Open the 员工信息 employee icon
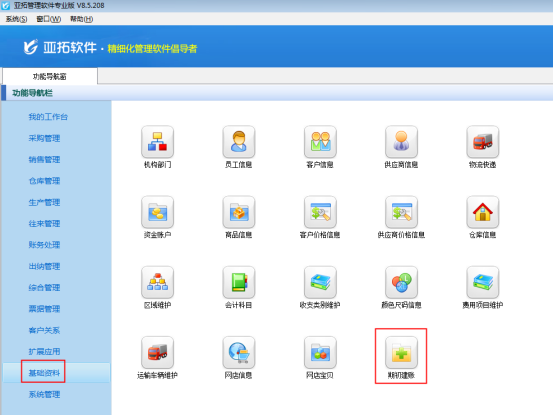 [239, 142]
